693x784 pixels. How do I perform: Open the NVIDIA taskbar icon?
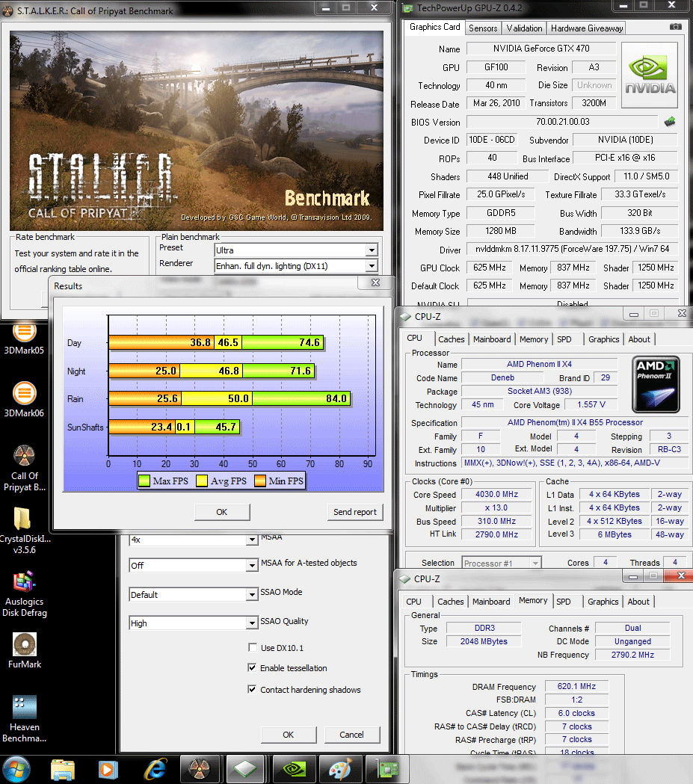295,770
